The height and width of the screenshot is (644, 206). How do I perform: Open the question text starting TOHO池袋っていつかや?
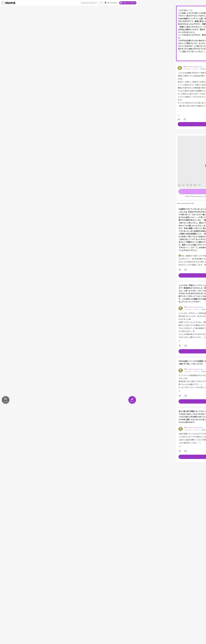pyautogui.click(x=192, y=362)
